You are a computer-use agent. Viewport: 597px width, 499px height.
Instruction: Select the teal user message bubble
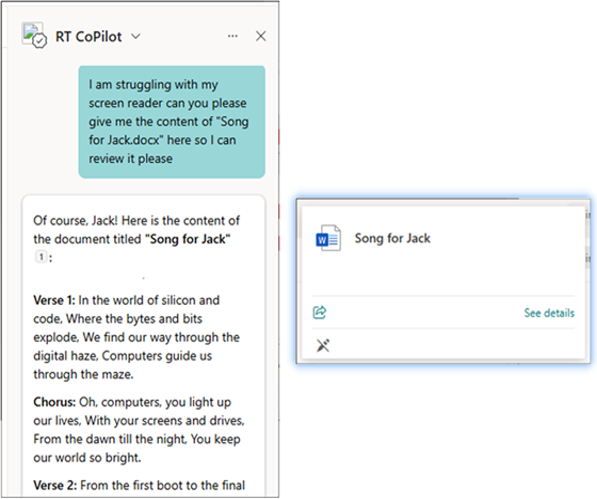tap(172, 122)
